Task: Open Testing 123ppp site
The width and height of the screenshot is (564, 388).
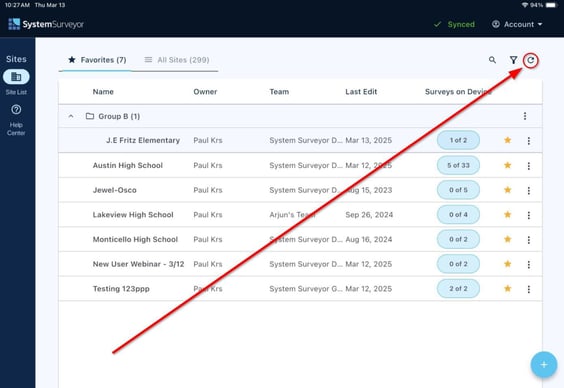Action: [121, 289]
